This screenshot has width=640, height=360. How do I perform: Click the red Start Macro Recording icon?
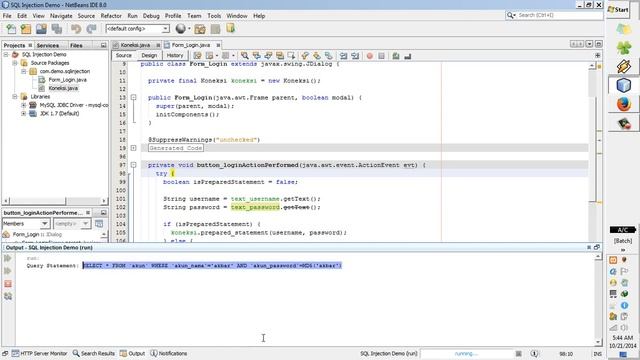pyautogui.click(x=369, y=56)
